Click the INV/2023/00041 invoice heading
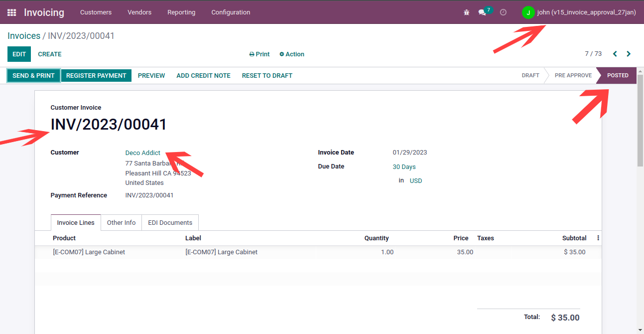 109,124
